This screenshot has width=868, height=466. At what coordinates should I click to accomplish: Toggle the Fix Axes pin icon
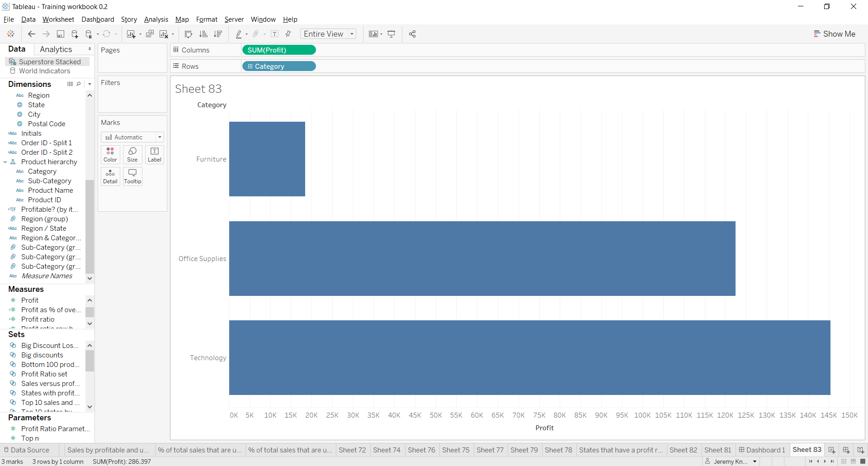(x=288, y=34)
